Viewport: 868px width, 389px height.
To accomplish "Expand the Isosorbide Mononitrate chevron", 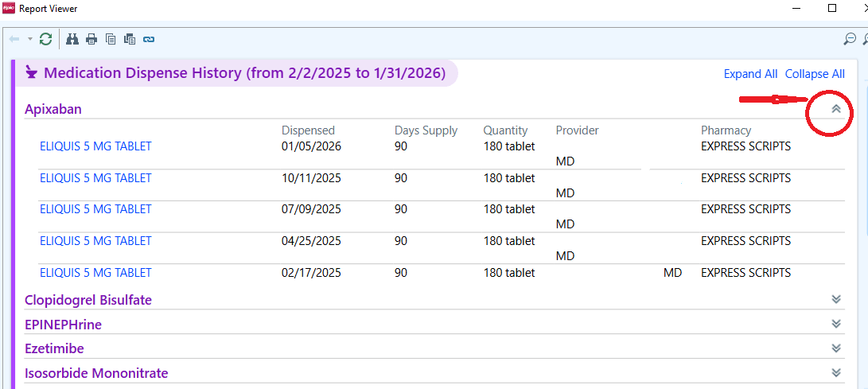I will coord(836,372).
